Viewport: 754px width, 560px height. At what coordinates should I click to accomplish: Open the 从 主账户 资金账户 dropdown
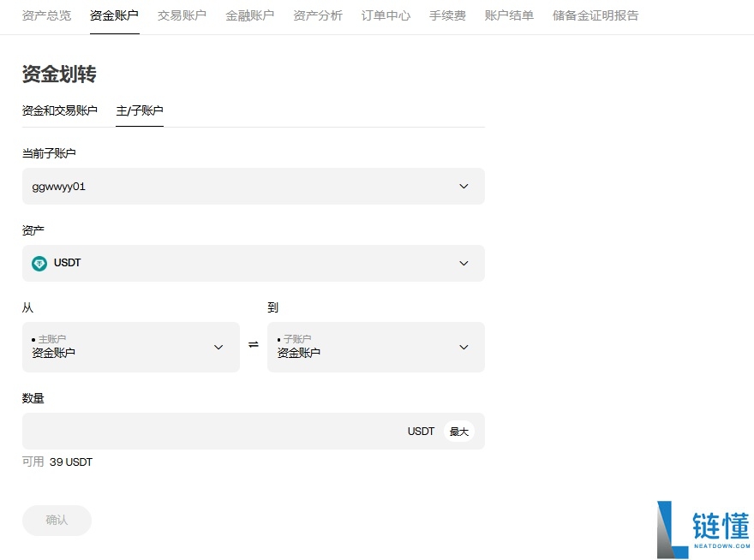tap(131, 347)
